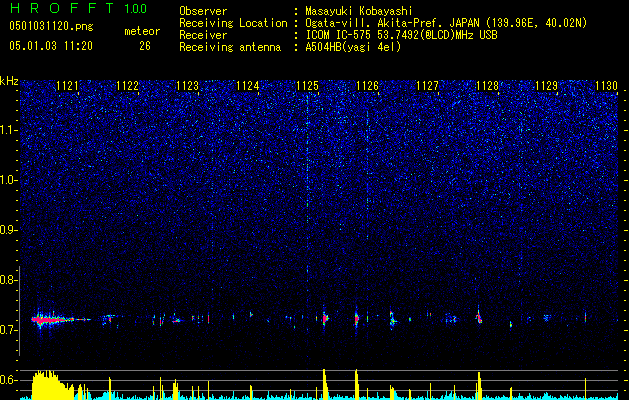Viewport: 629px width, 400px height.
Task: Click the name Masayuki Kobayashi
Action: tap(359, 11)
